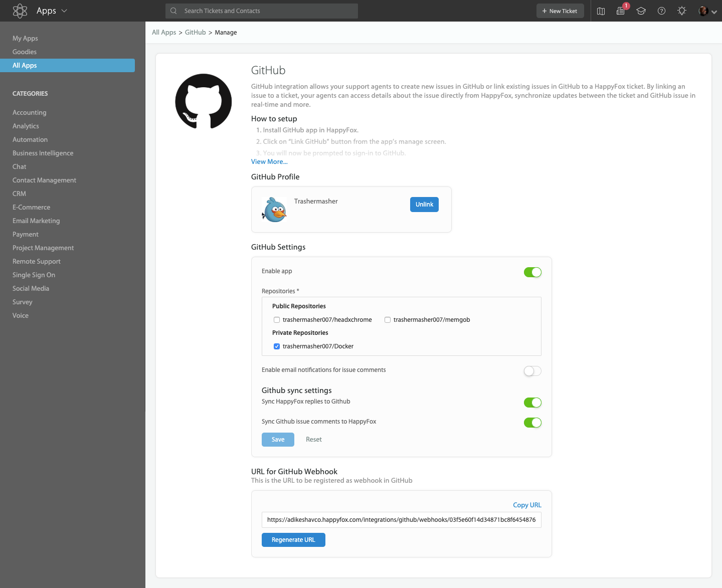Open the HappyFox home via atom logo
The height and width of the screenshot is (588, 722).
point(20,11)
